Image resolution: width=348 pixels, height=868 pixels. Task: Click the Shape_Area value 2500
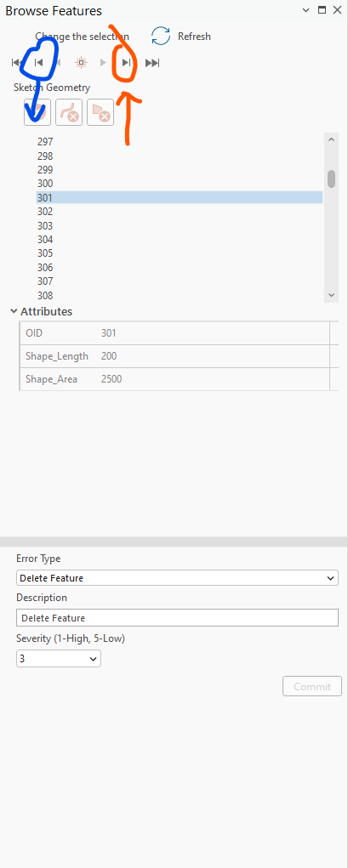click(111, 379)
